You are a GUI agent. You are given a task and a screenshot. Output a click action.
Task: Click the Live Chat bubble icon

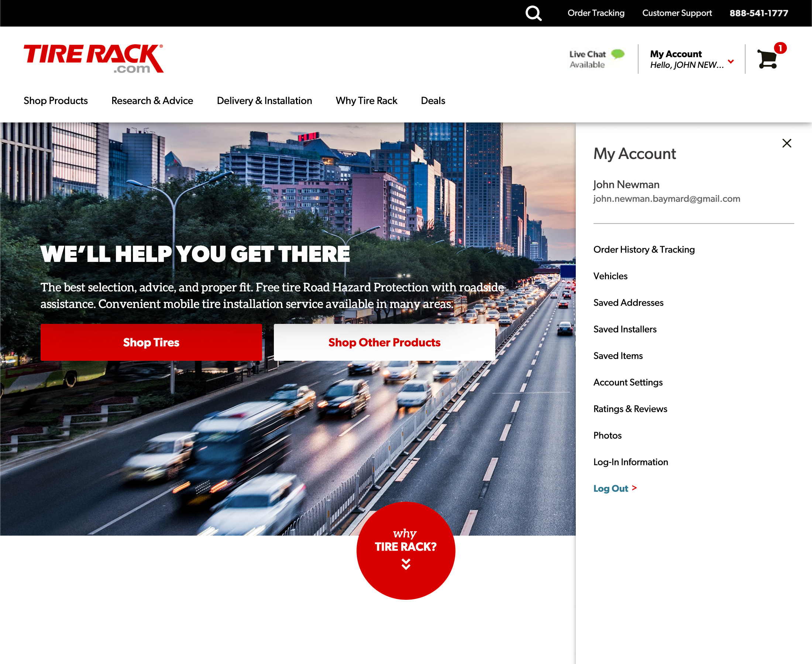tap(617, 54)
